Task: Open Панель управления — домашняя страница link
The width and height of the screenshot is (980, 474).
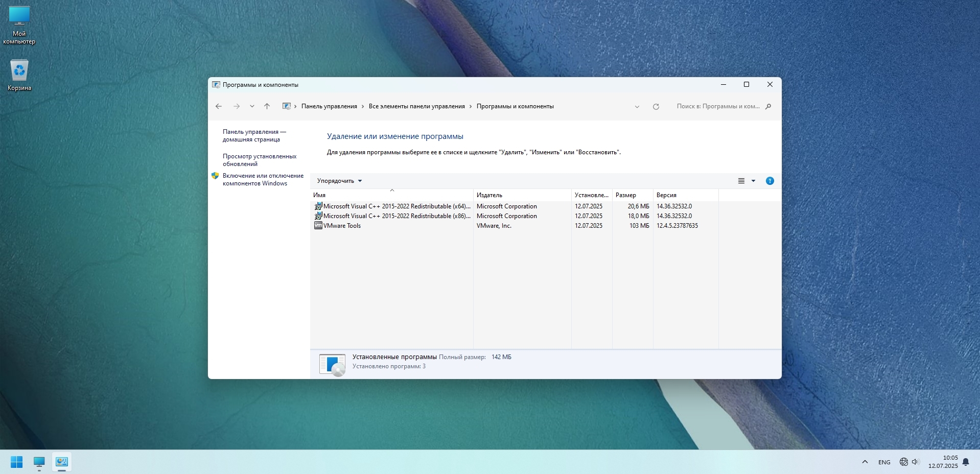Action: (x=254, y=135)
